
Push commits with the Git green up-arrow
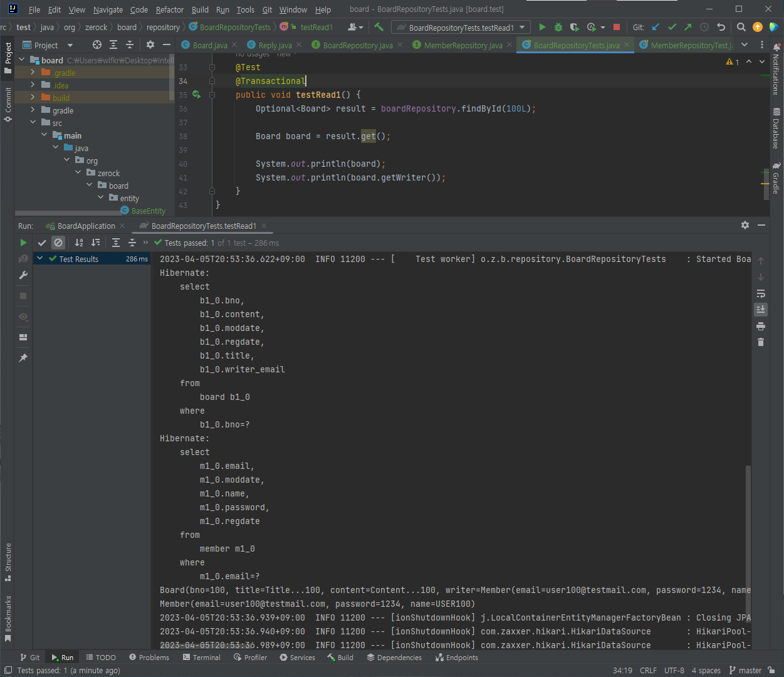coord(688,27)
